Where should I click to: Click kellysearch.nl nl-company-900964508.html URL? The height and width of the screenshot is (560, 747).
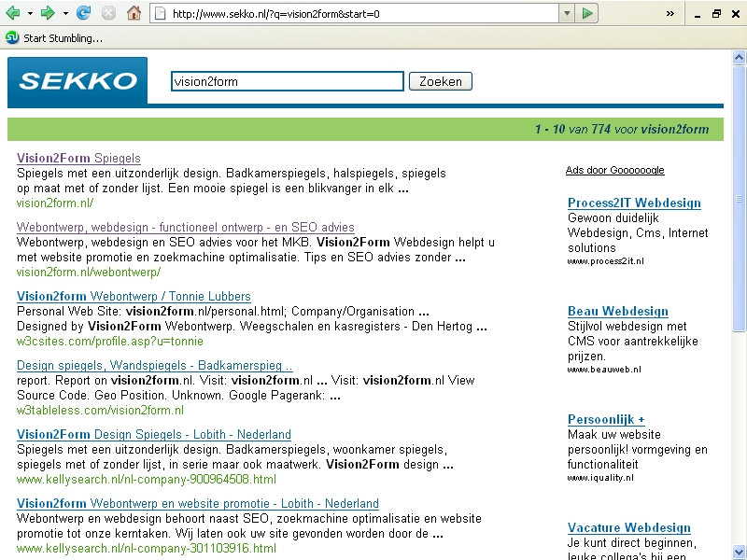[x=147, y=479]
